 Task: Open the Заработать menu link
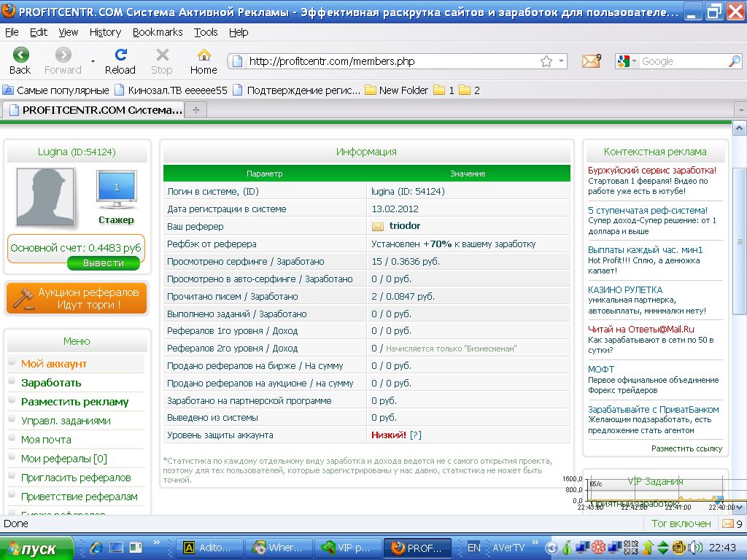pyautogui.click(x=51, y=383)
